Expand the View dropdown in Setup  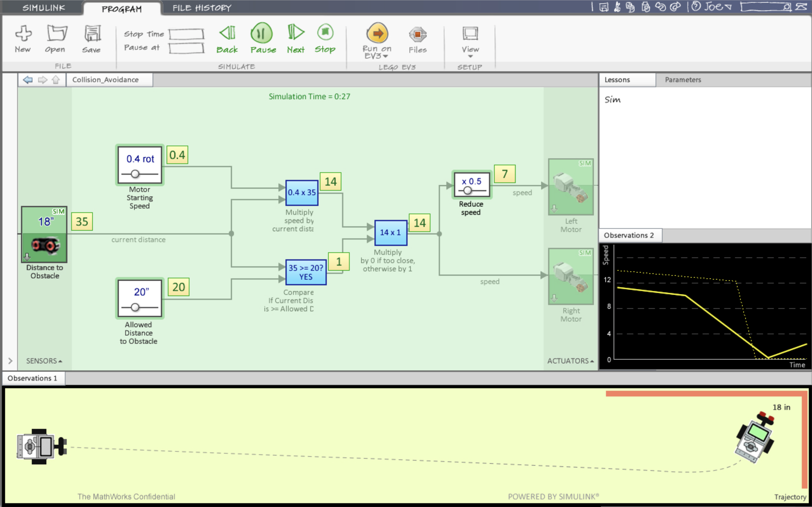pos(470,56)
